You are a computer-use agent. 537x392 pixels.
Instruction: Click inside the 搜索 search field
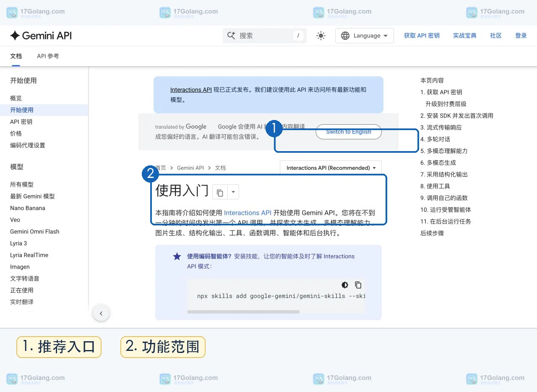[x=264, y=36]
